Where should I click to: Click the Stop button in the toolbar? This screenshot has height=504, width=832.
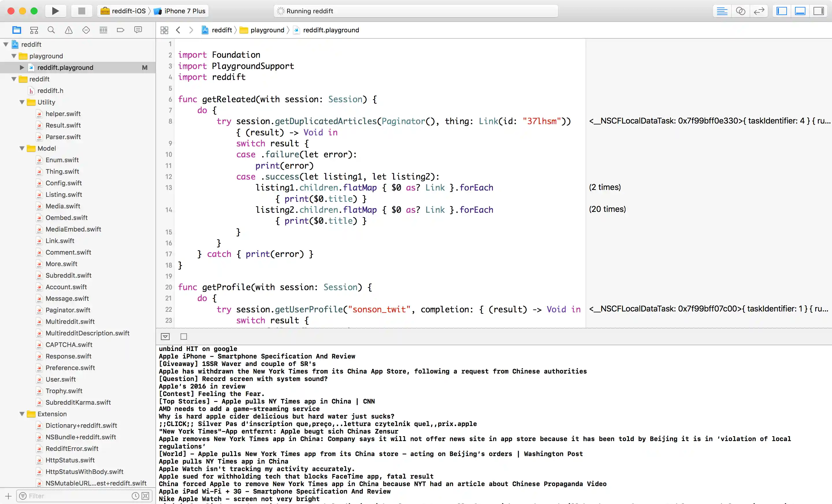tap(81, 11)
